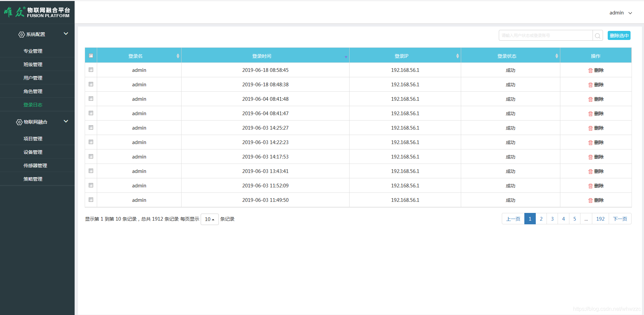Check the row for 2019-06-04 08:41:47
The image size is (644, 315).
tap(91, 113)
